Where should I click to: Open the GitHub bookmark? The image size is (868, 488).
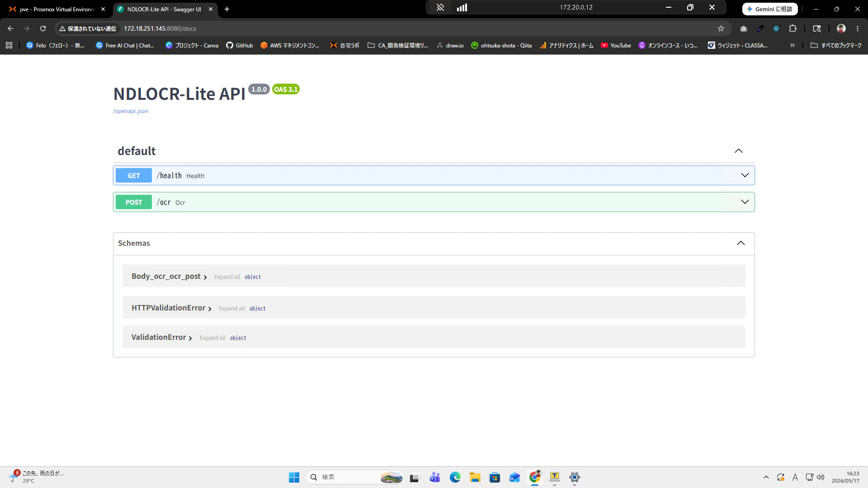(240, 45)
